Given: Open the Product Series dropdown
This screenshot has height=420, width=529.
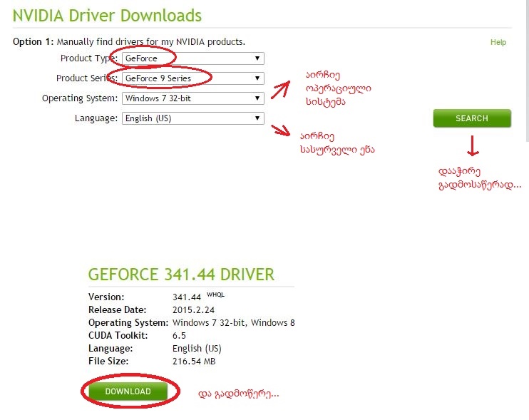Looking at the screenshot, I should pos(193,78).
